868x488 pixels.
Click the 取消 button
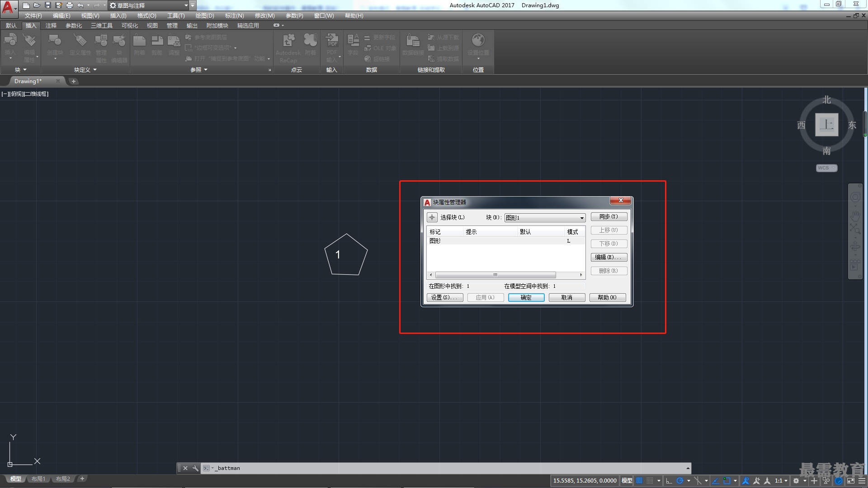(x=567, y=297)
